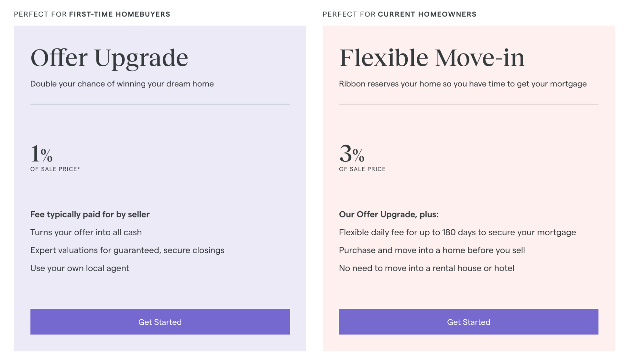Click 'Of Sale Price*' label with asterisk

[x=55, y=169]
